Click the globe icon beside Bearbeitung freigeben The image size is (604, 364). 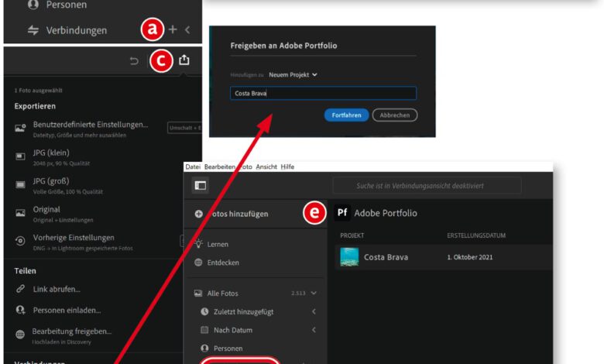[x=20, y=335]
